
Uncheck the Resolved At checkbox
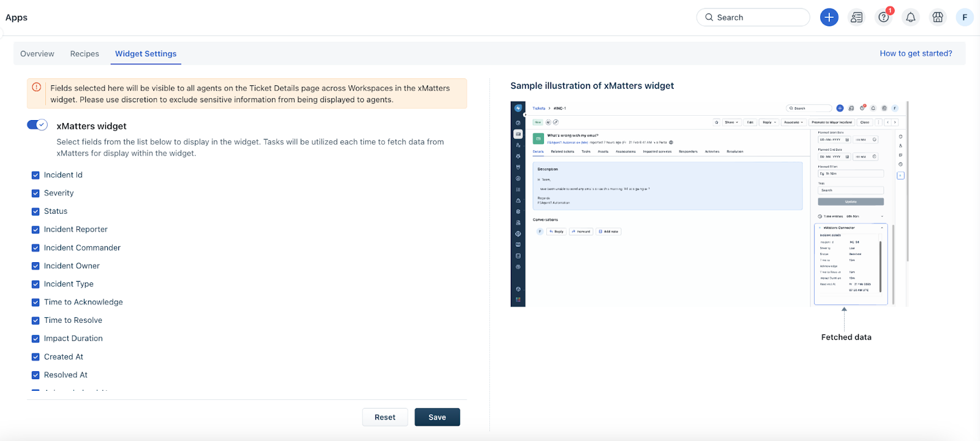pos(36,375)
